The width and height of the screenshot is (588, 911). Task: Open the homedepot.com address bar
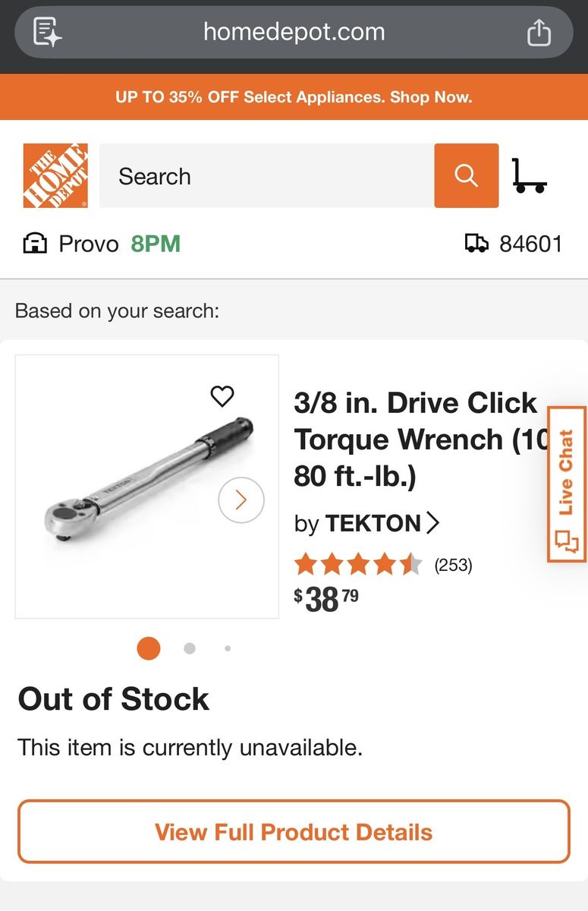point(294,32)
